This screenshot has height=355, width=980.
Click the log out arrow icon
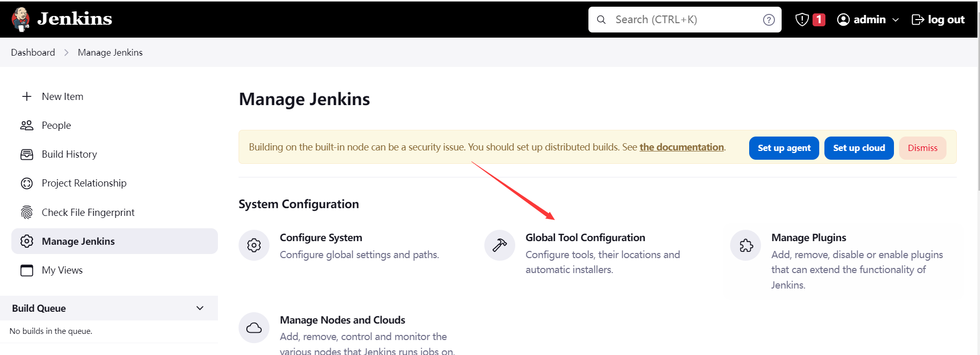pos(918,20)
